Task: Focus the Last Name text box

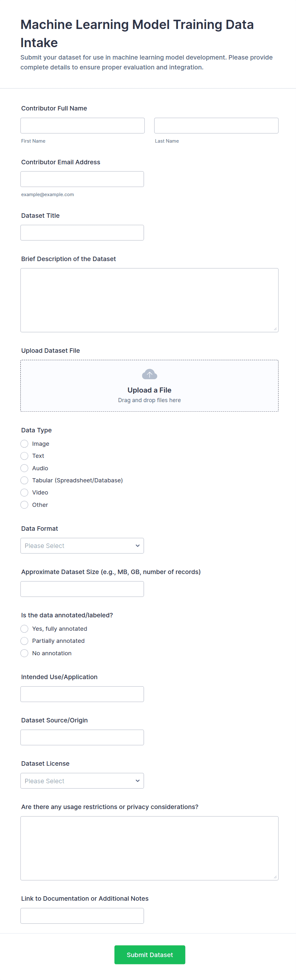Action: point(216,125)
